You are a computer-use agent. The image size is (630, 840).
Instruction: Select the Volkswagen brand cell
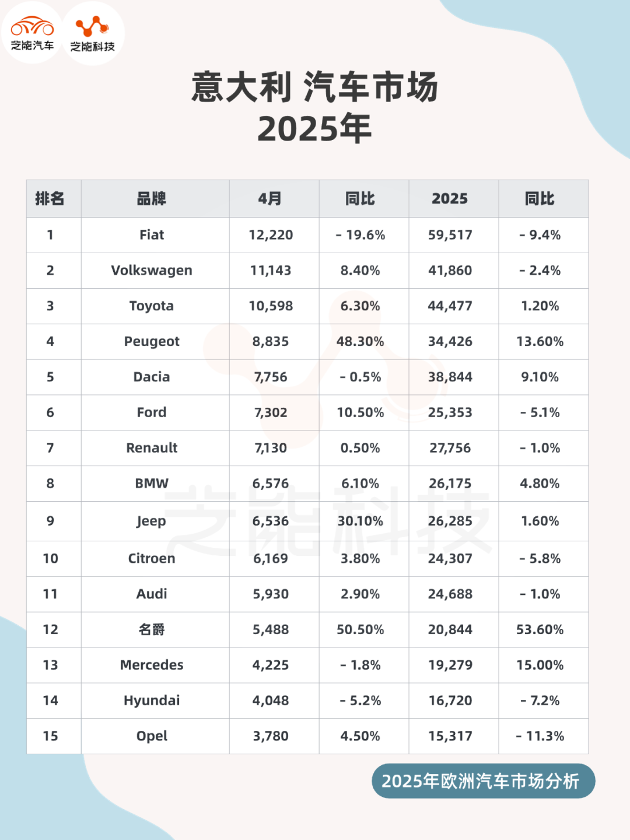[x=152, y=271]
